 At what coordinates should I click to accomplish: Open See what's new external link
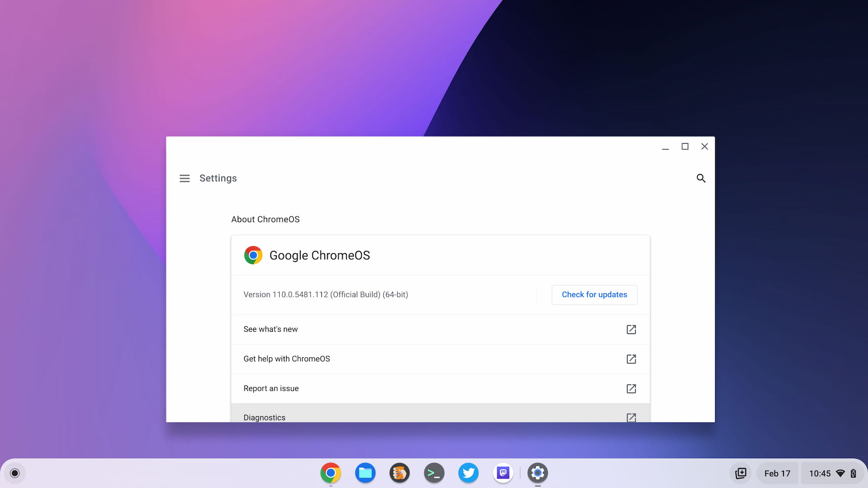[x=631, y=329]
